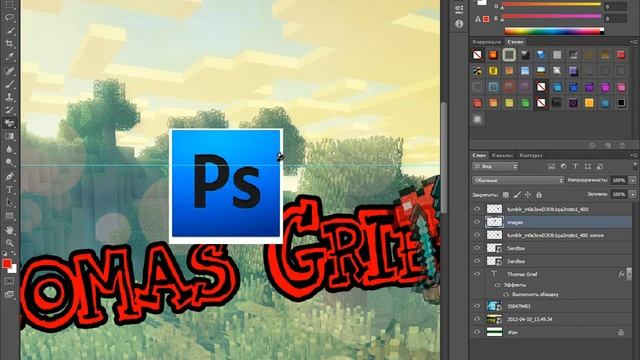The width and height of the screenshot is (640, 360).
Task: Select the Quick Selection wand tool
Action: [x=9, y=31]
